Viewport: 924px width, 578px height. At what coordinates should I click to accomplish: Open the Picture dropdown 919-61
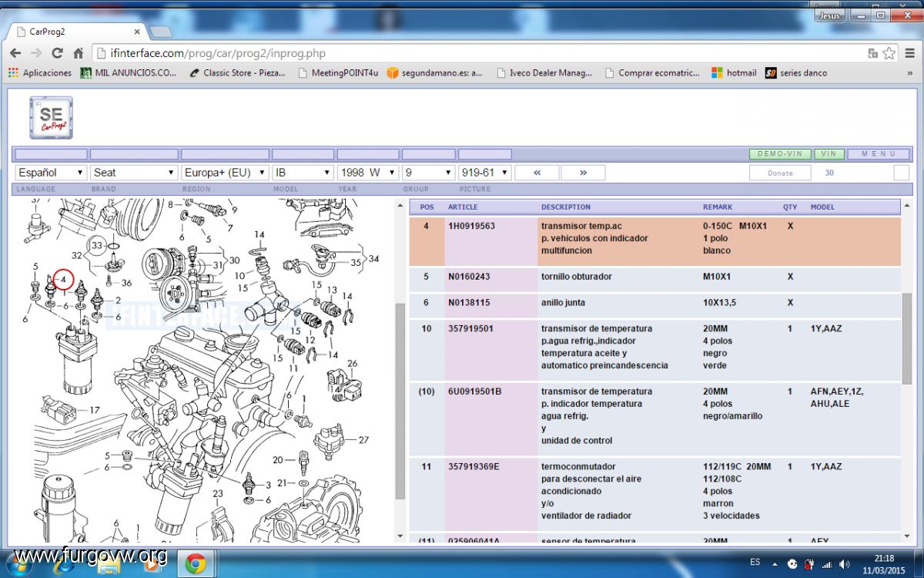485,173
